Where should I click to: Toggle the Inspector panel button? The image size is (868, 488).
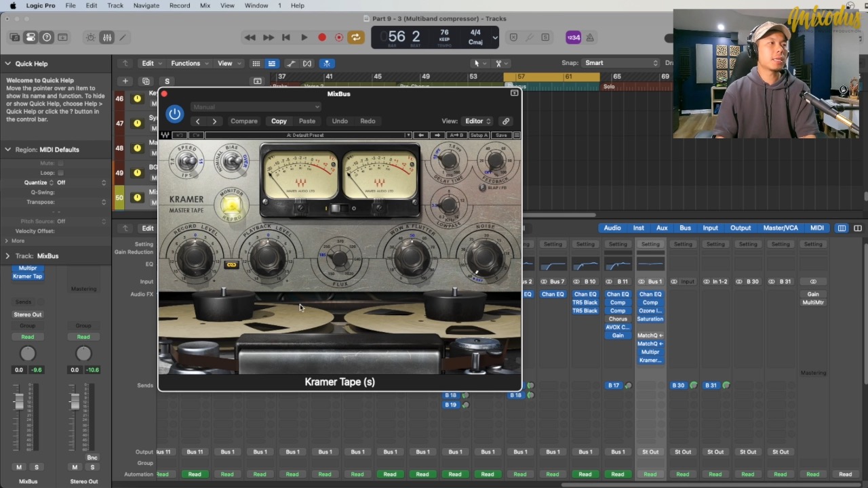pyautogui.click(x=31, y=37)
